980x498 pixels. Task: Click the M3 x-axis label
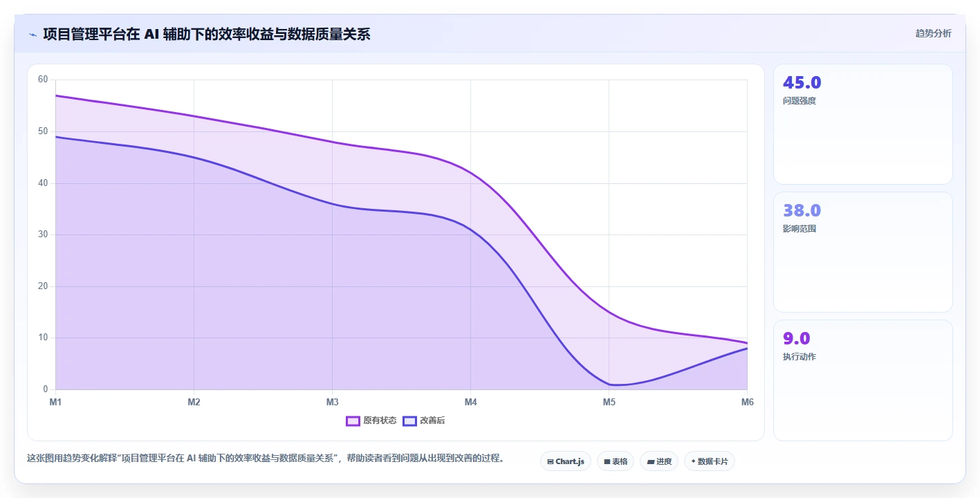tap(332, 402)
